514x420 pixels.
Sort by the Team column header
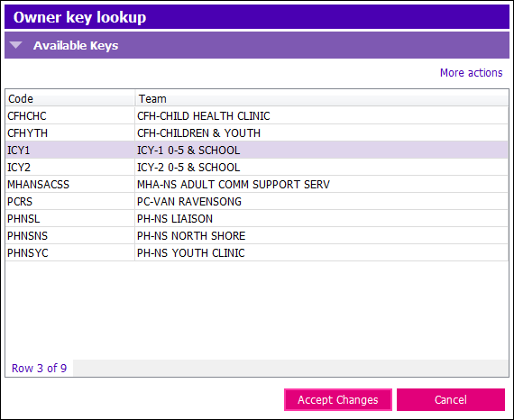tap(321, 98)
